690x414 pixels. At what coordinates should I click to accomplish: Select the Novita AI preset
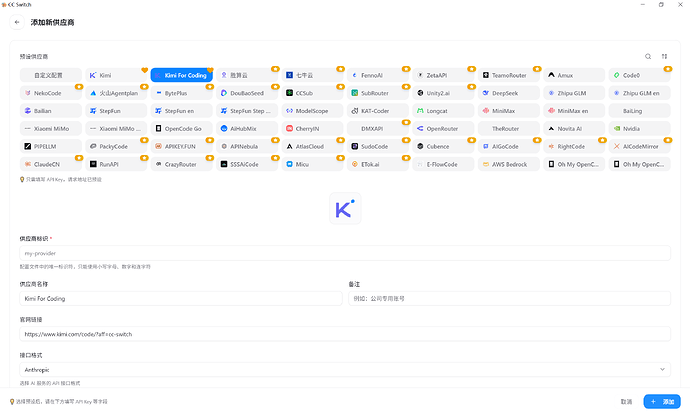(x=574, y=128)
